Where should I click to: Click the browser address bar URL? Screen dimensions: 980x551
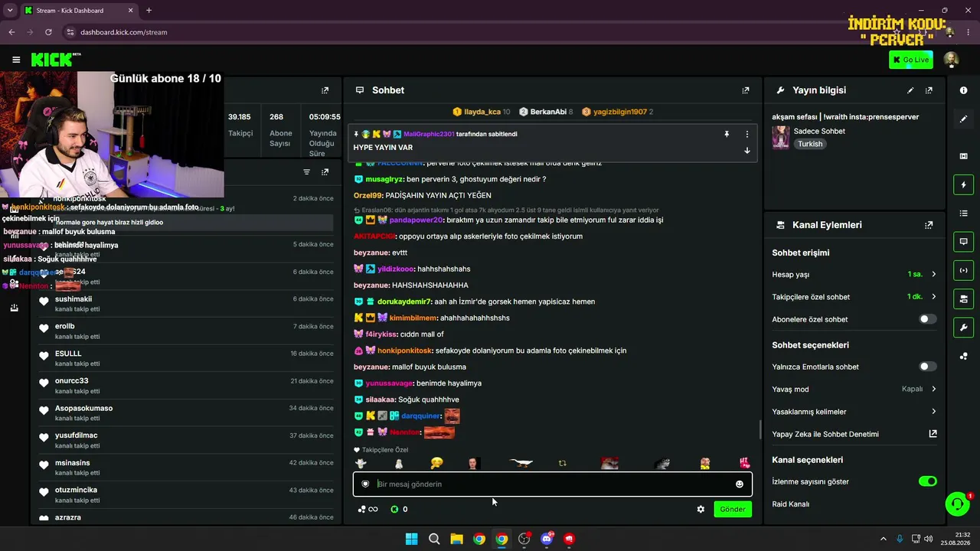click(x=124, y=32)
